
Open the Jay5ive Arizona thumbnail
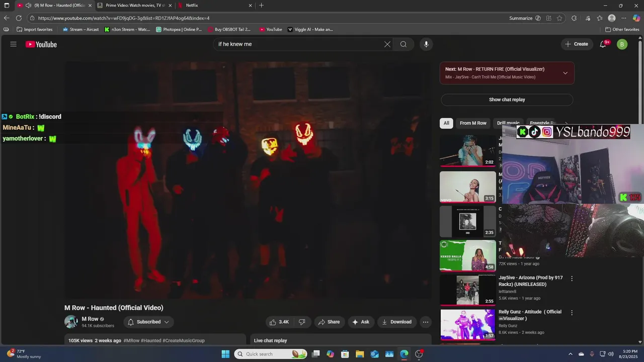(468, 290)
